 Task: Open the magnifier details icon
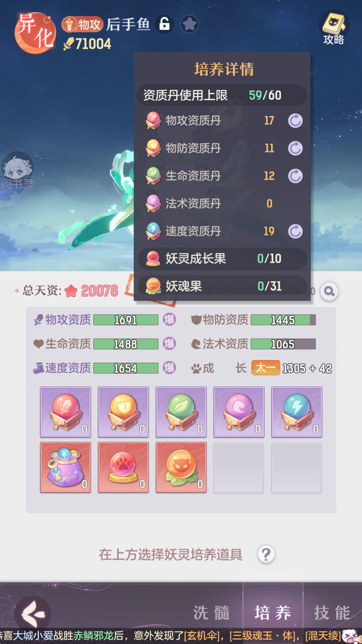click(329, 291)
